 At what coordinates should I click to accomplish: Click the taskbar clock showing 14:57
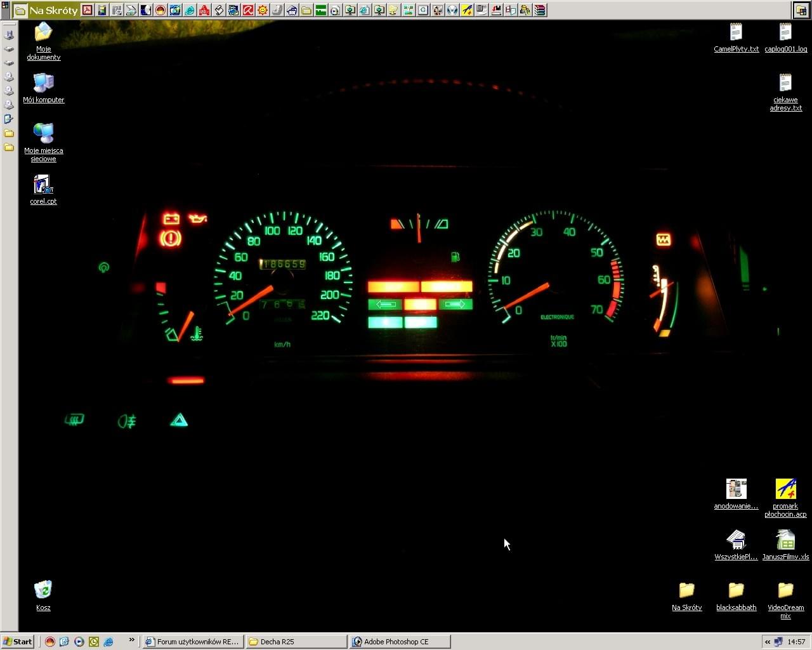pos(797,642)
